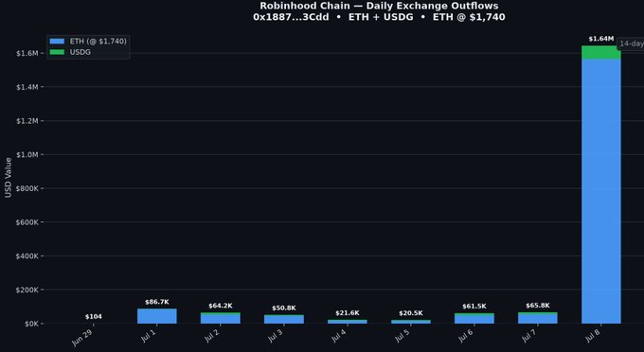Click the $20.5K value label

pos(411,313)
